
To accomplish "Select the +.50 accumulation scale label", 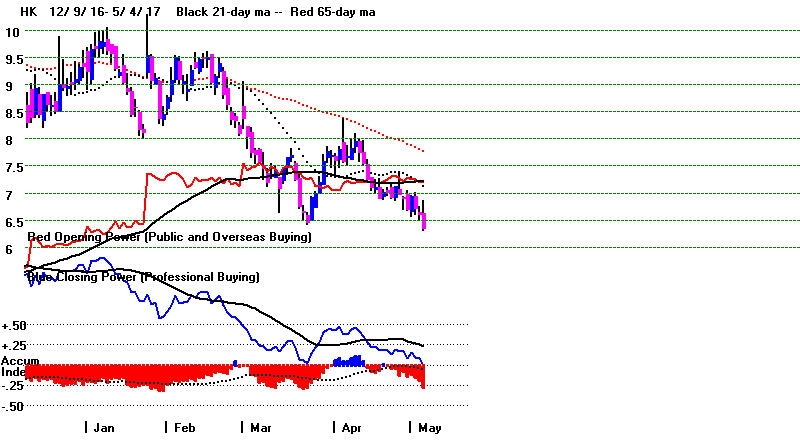I will click(x=14, y=326).
